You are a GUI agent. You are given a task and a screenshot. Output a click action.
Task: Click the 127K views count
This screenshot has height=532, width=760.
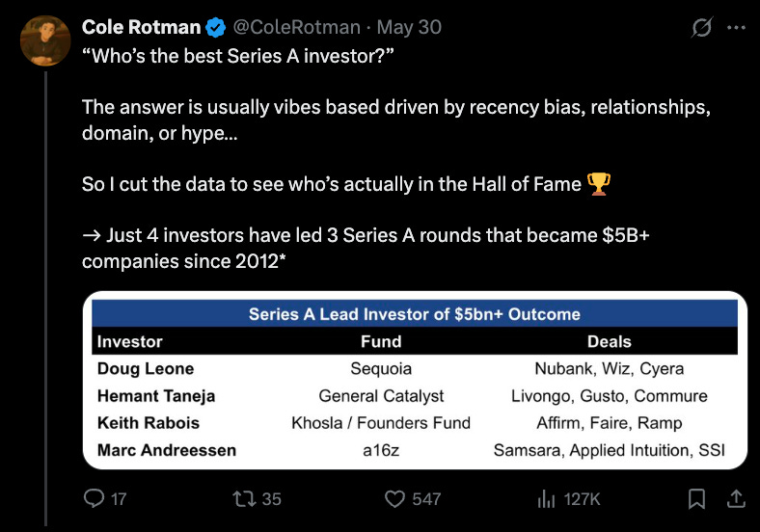click(x=582, y=499)
